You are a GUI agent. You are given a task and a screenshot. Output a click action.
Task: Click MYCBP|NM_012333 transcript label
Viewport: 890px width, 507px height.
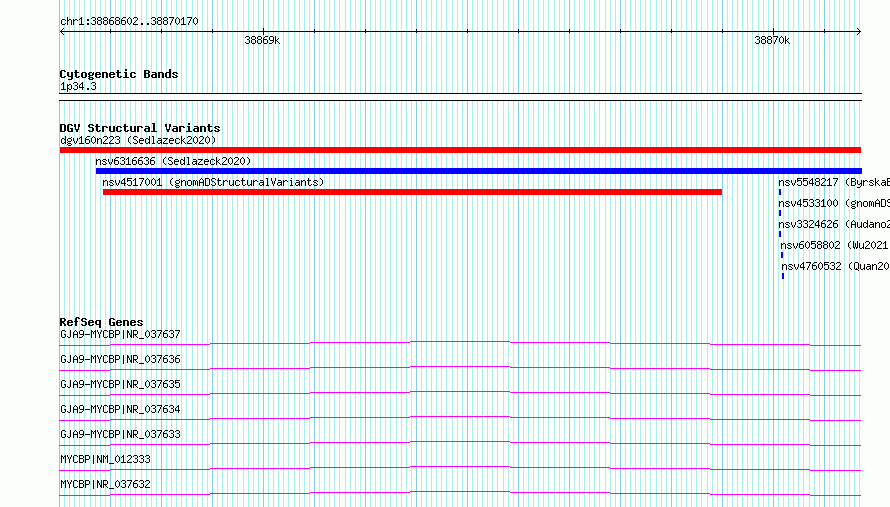106,459
